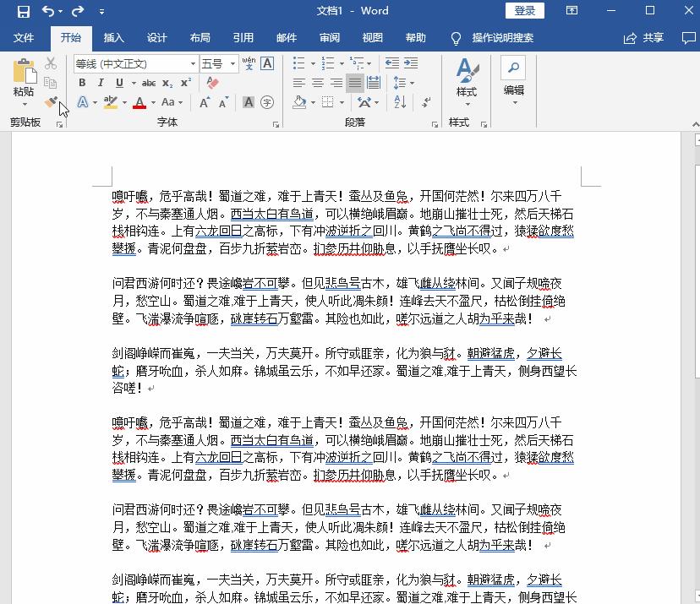Switch to the 布局 tab

tap(200, 38)
